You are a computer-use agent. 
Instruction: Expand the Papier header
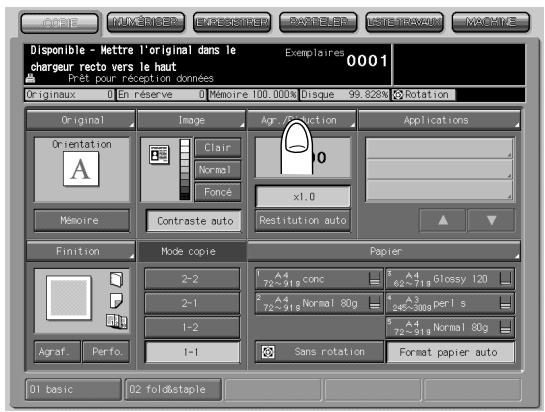[384, 251]
